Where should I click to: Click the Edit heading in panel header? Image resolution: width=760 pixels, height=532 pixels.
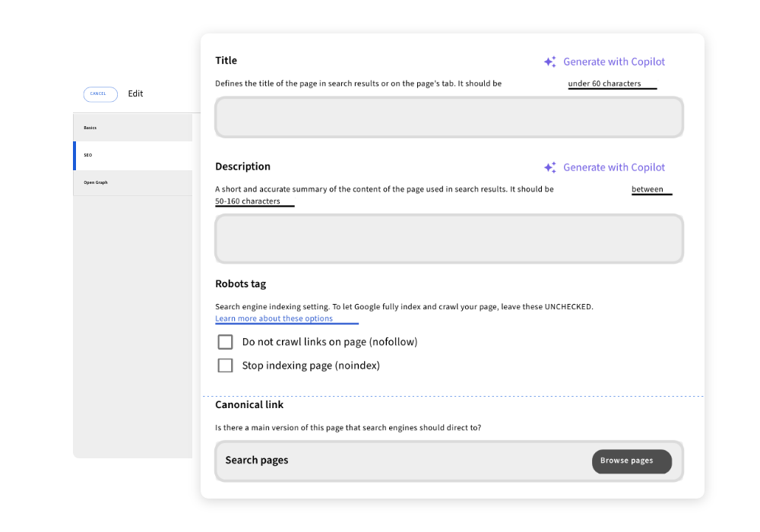135,94
